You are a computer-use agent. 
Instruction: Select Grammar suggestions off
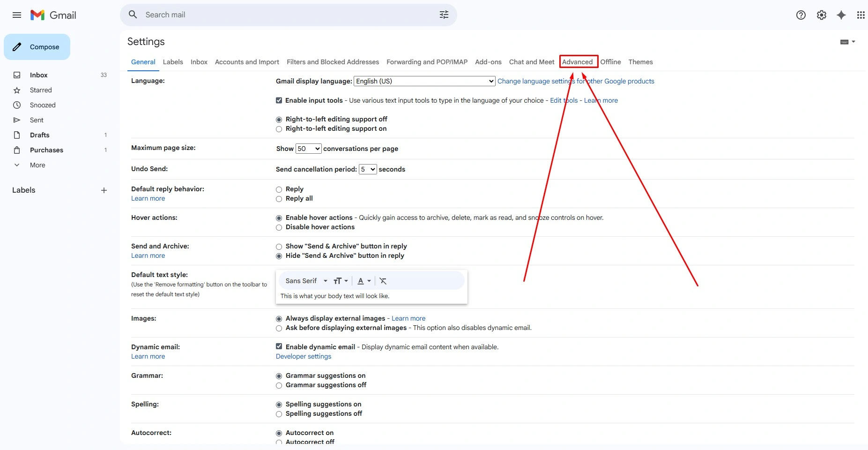click(x=279, y=385)
